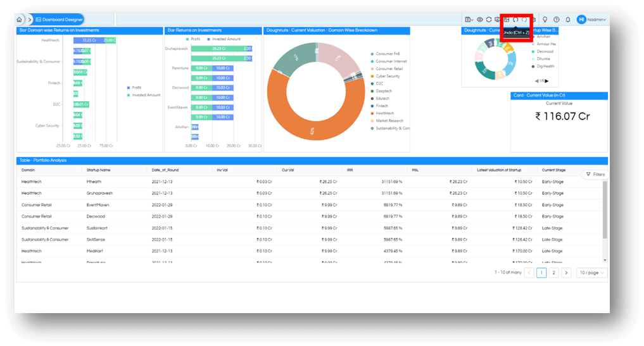This screenshot has height=346, width=644.
Task: Go back in startup legend pages
Action: pos(536,81)
